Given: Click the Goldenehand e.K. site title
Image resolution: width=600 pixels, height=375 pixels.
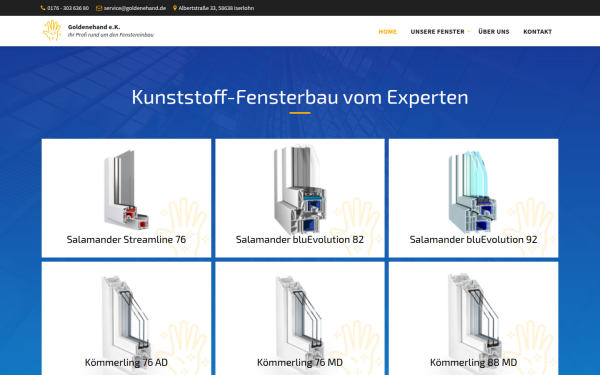Looking at the screenshot, I should tap(94, 27).
